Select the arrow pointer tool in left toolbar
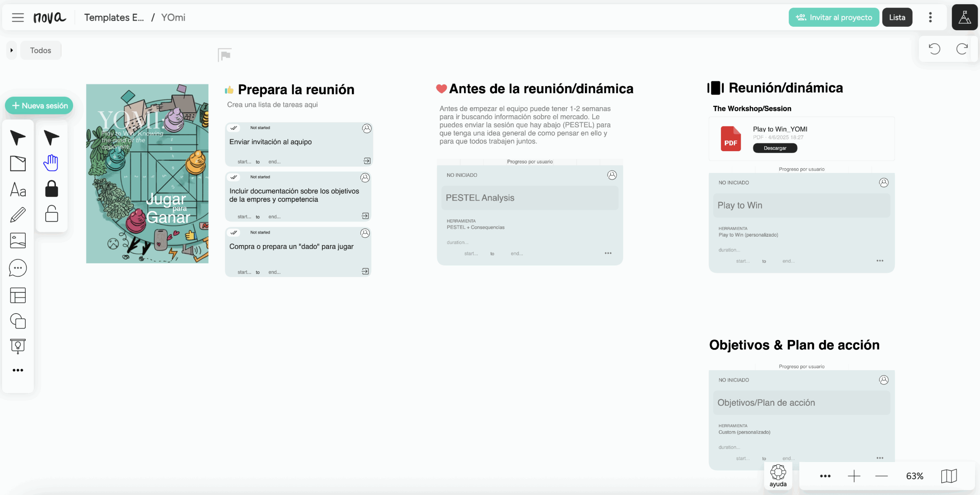 point(18,137)
